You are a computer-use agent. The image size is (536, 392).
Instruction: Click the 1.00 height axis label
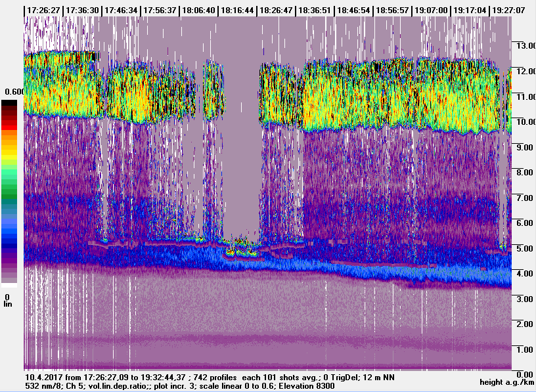[525, 349]
